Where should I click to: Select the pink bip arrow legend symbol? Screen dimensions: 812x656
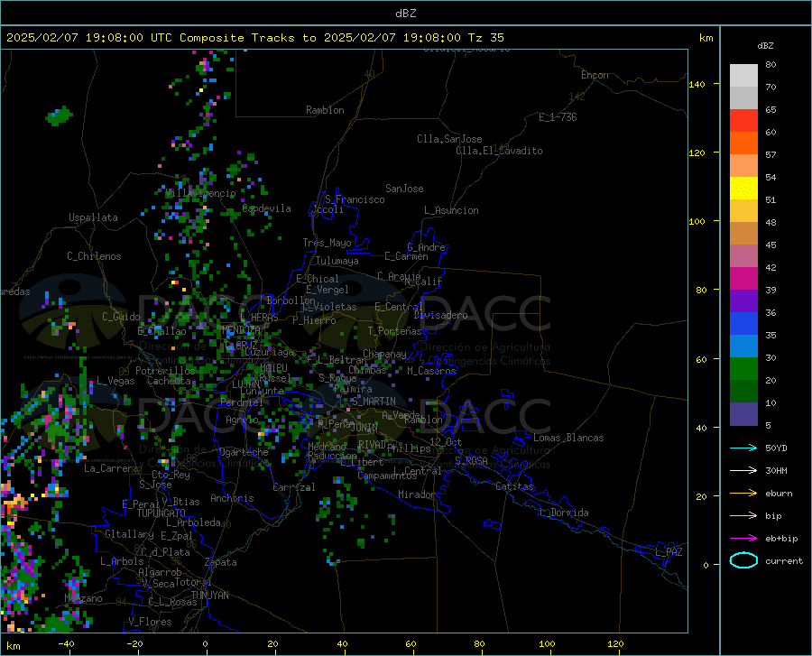point(743,516)
